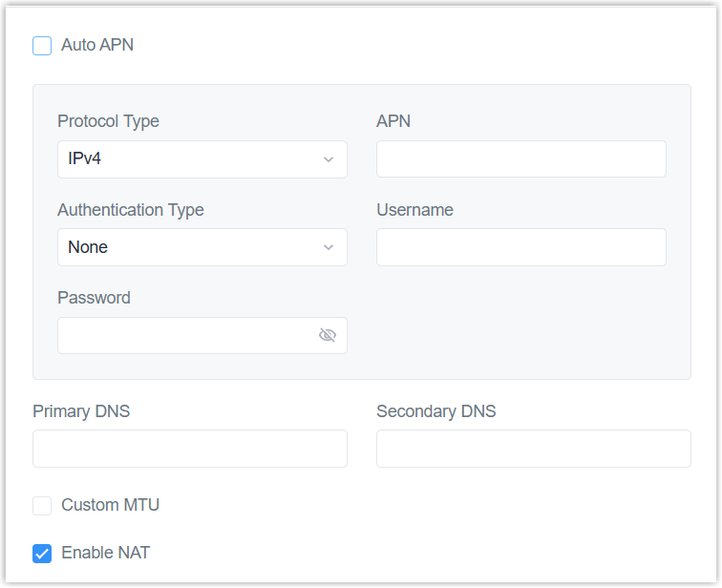Expand the None authentication dropdown
Image resolution: width=722 pixels, height=588 pixels.
pos(191,247)
